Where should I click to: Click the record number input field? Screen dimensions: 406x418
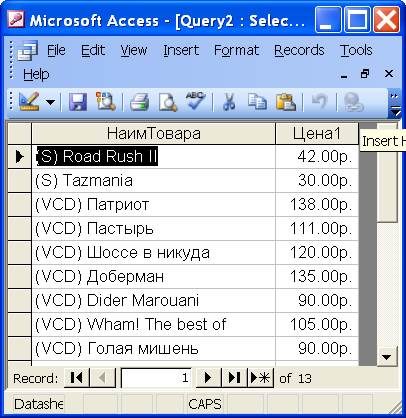(156, 378)
